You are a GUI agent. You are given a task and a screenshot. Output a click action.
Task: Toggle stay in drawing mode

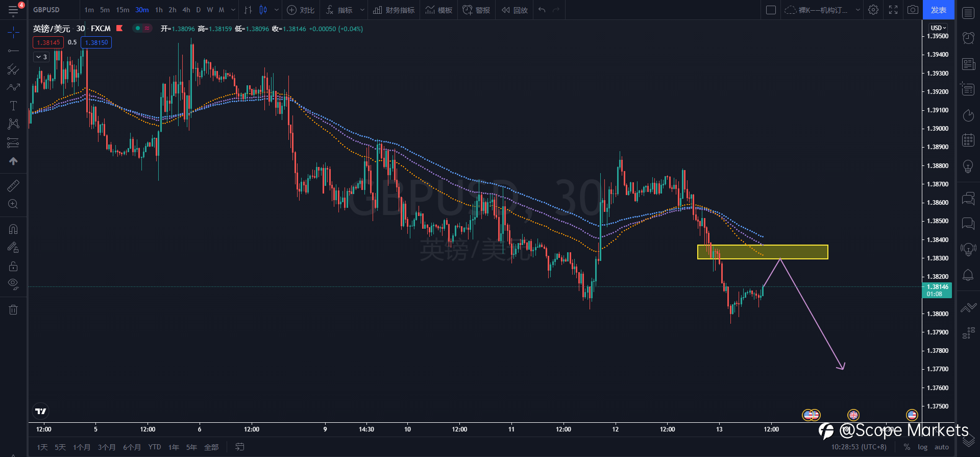click(x=13, y=248)
